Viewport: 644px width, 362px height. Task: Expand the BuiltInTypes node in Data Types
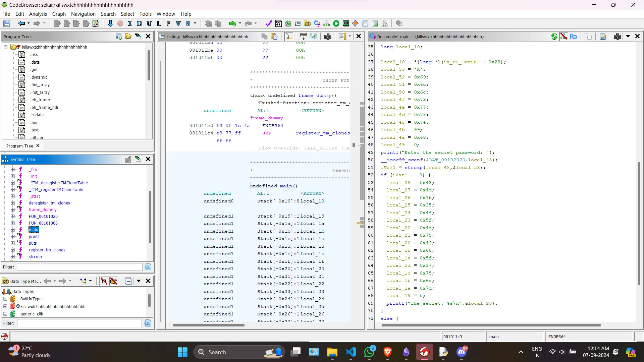tap(5, 299)
